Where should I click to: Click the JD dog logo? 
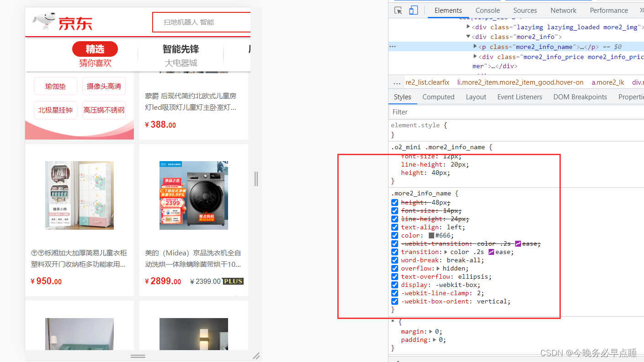click(43, 22)
